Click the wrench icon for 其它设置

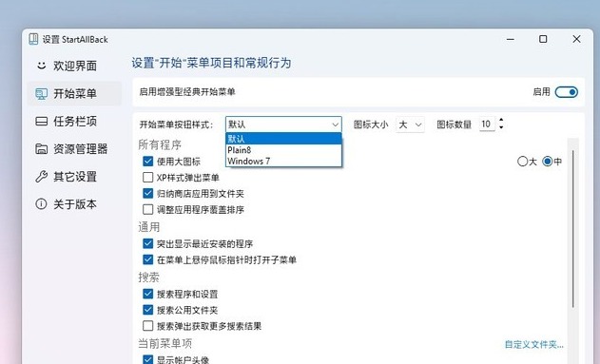[x=41, y=176]
